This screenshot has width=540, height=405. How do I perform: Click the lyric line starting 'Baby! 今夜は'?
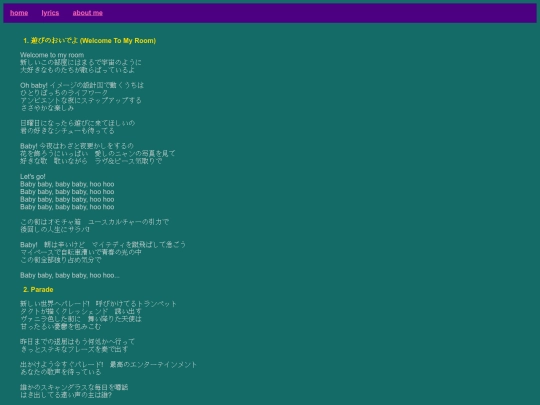(77, 146)
